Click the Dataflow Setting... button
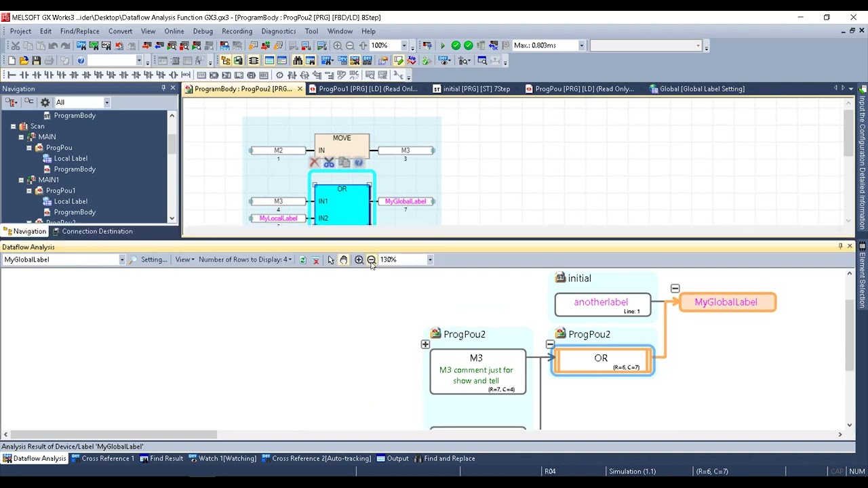 (x=154, y=260)
